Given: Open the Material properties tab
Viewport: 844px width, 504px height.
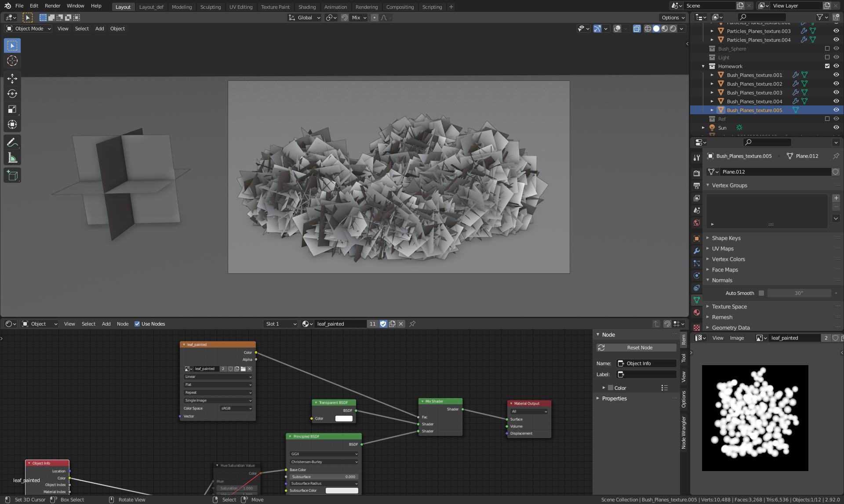Looking at the screenshot, I should [x=697, y=312].
